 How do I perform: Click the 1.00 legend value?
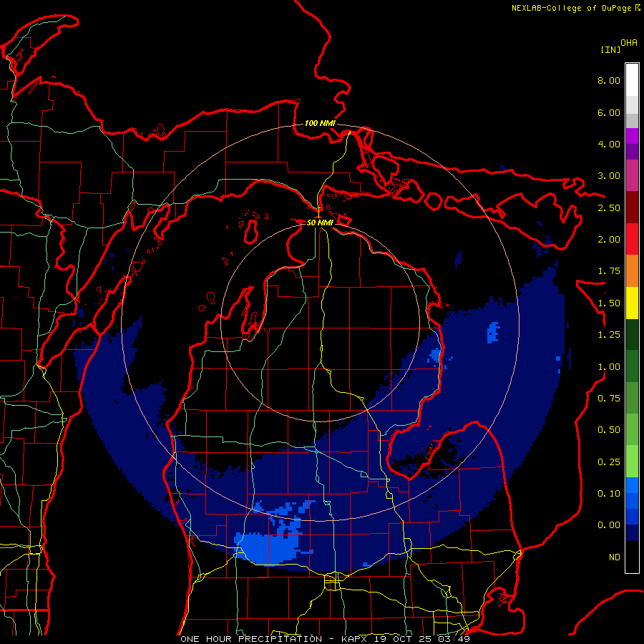tap(609, 367)
